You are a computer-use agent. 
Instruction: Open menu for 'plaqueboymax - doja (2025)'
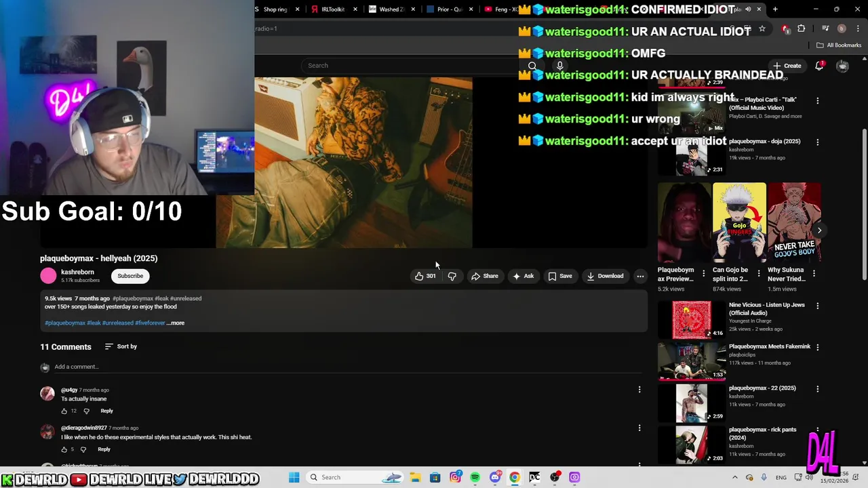tap(817, 142)
